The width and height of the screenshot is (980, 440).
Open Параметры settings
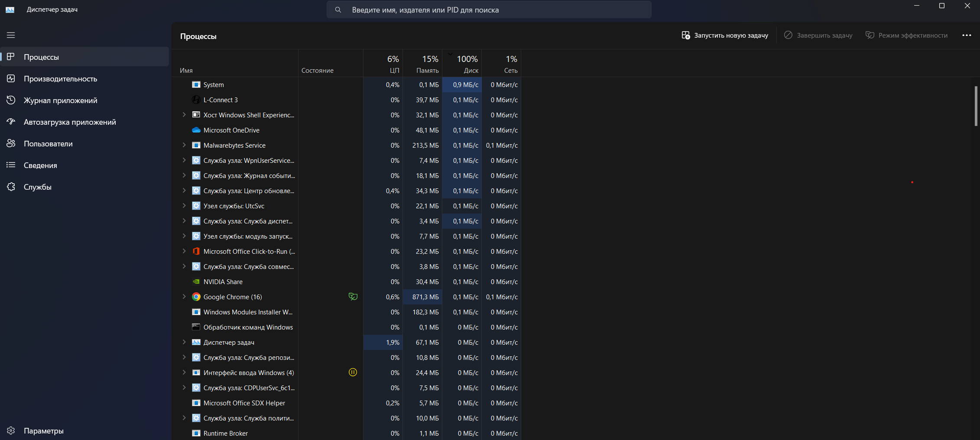pyautogui.click(x=85, y=430)
